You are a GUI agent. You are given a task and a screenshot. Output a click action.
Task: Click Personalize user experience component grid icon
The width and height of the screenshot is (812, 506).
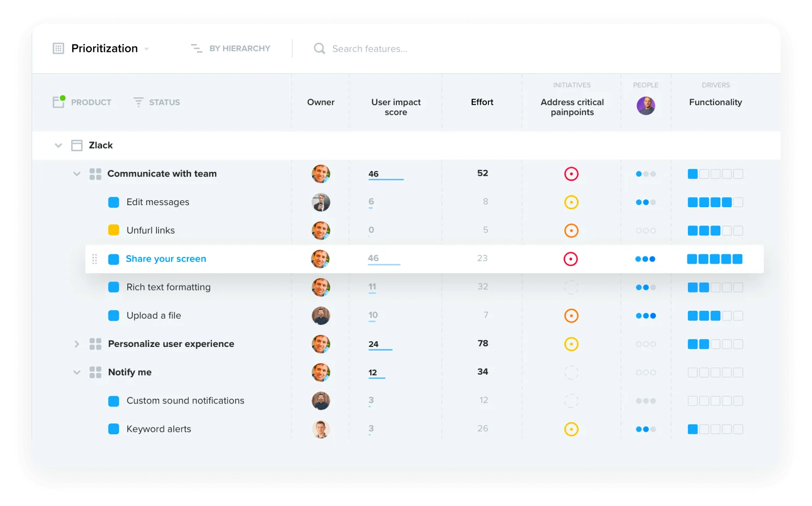[x=95, y=344]
